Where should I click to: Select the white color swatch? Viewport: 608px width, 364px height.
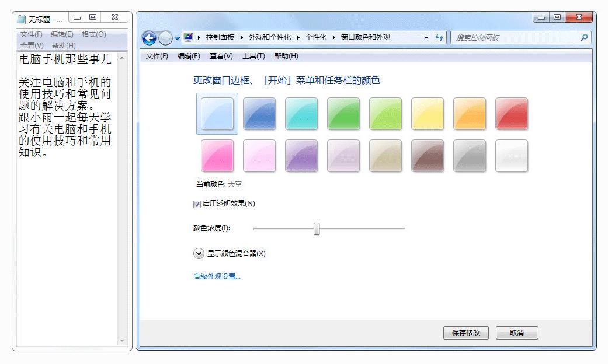pos(512,156)
